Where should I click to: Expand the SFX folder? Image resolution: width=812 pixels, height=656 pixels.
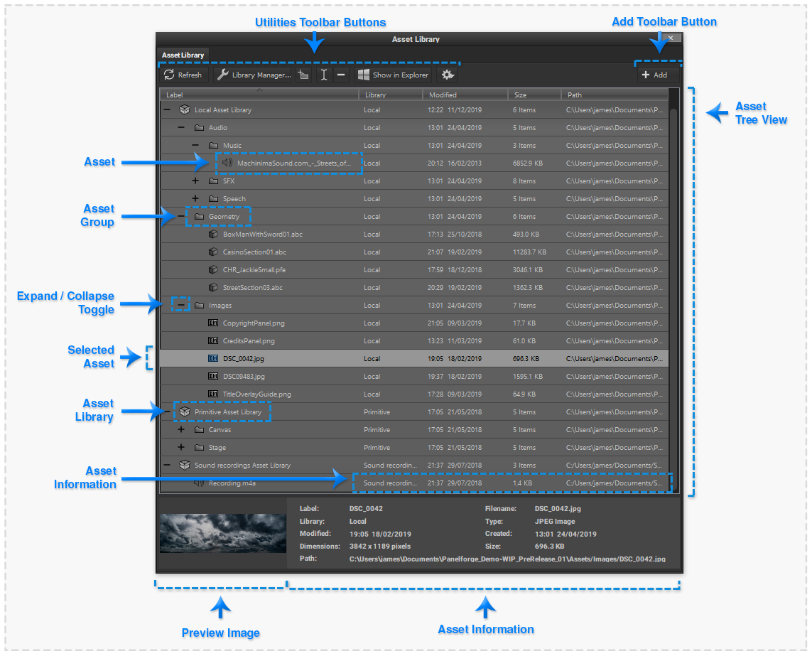pos(195,181)
